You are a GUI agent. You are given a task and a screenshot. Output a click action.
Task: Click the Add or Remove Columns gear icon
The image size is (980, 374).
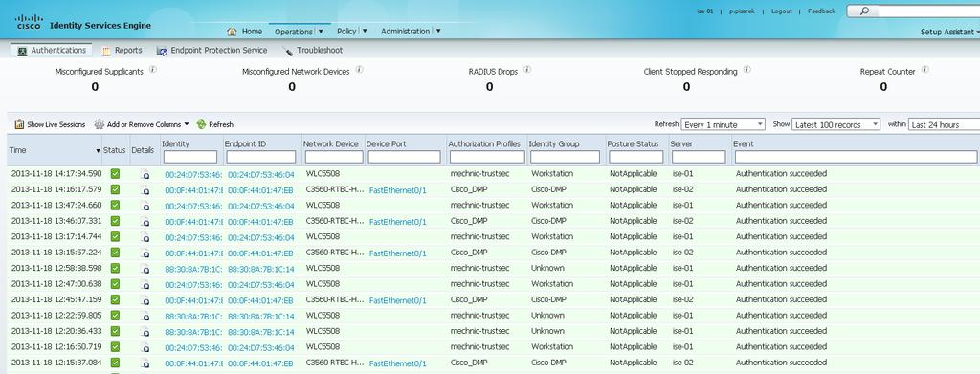pyautogui.click(x=100, y=124)
